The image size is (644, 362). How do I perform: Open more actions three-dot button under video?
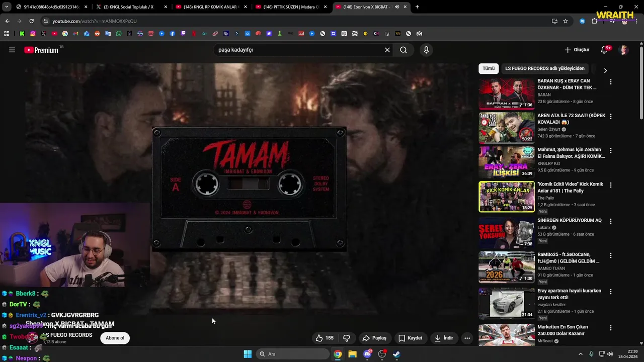click(467, 338)
